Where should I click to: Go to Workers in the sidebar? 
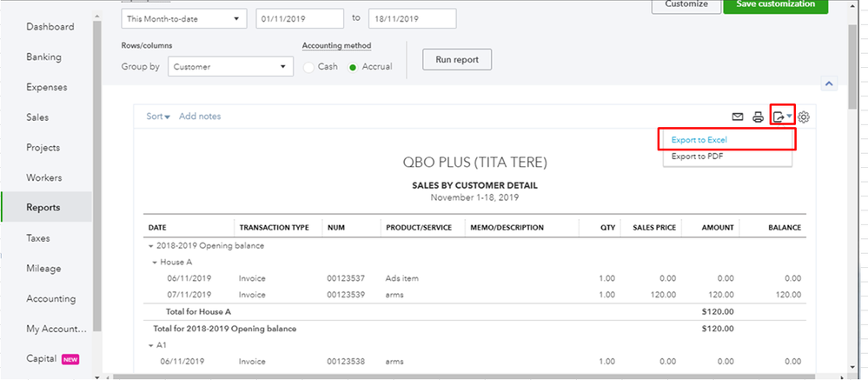tap(43, 177)
